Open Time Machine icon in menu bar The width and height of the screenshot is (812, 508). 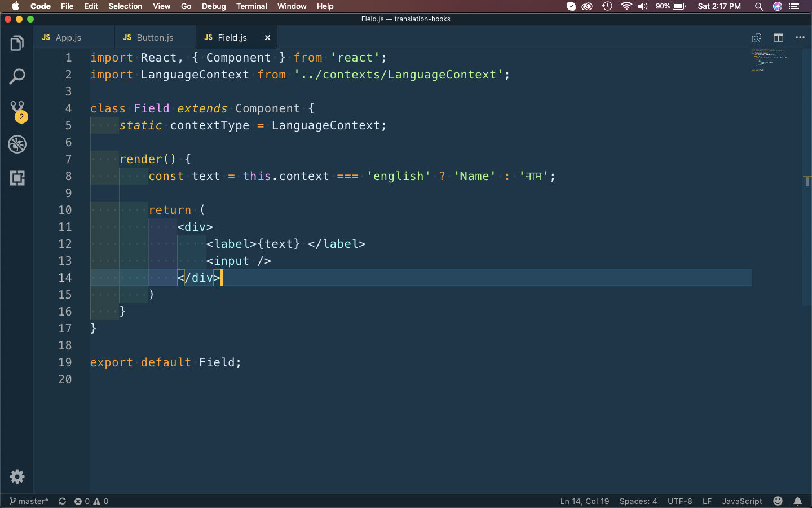607,6
